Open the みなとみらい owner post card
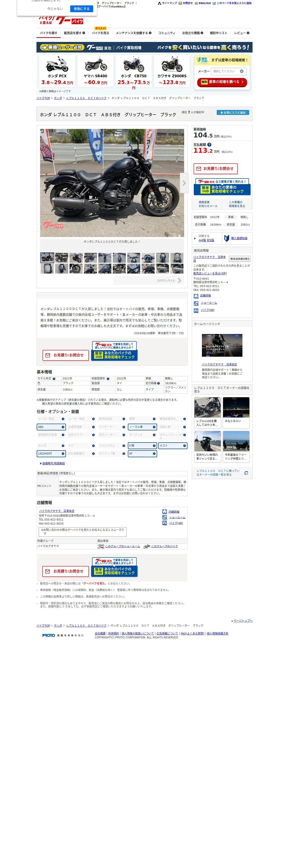289x868 pixels. point(236,412)
